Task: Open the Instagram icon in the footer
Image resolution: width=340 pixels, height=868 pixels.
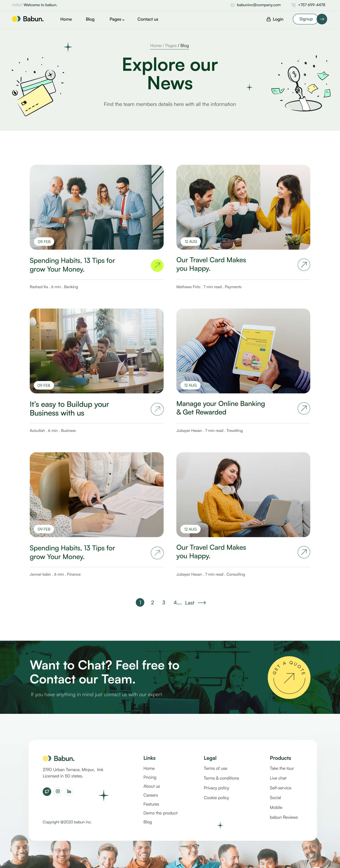Action: [x=58, y=791]
